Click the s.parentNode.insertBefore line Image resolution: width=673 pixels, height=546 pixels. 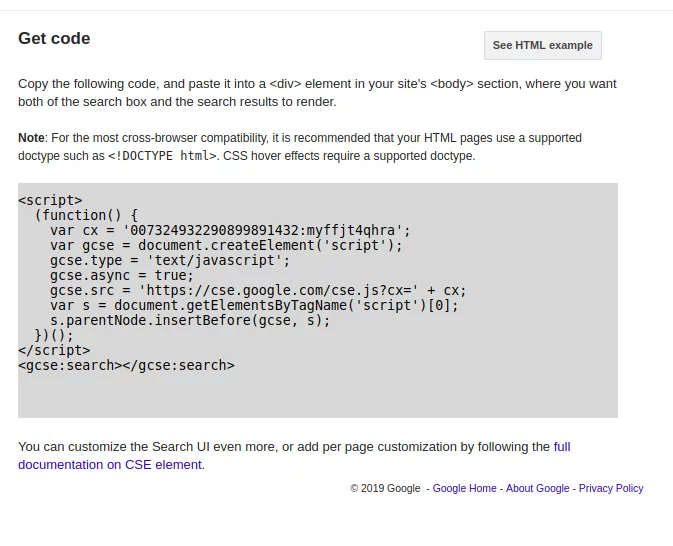click(x=190, y=320)
